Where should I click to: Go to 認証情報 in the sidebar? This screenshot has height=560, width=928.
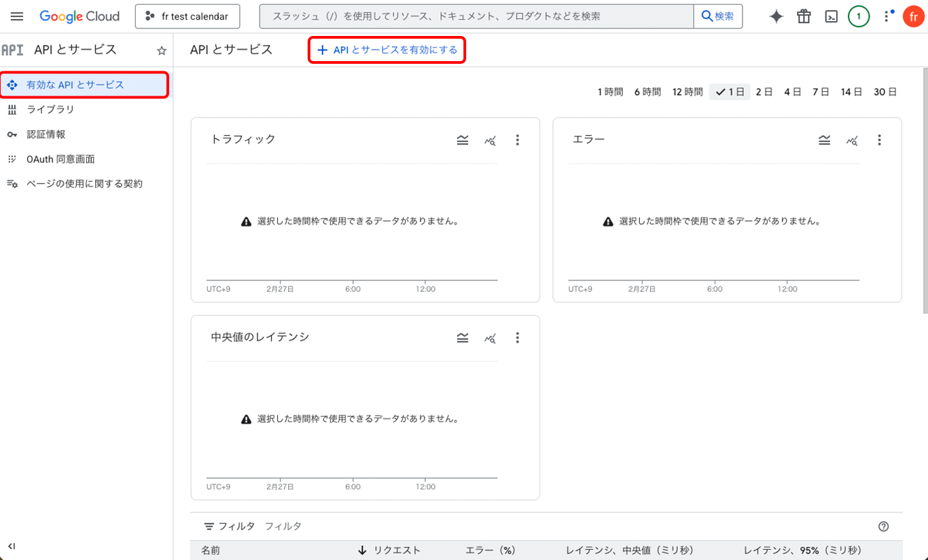[46, 134]
